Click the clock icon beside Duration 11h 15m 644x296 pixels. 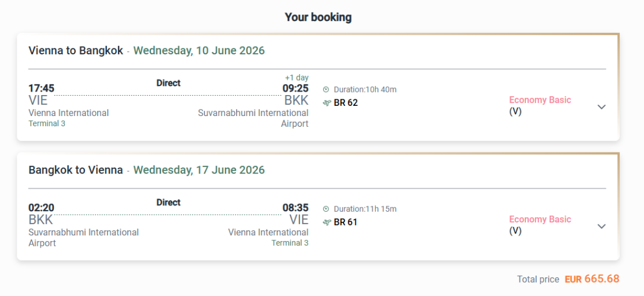coord(326,209)
